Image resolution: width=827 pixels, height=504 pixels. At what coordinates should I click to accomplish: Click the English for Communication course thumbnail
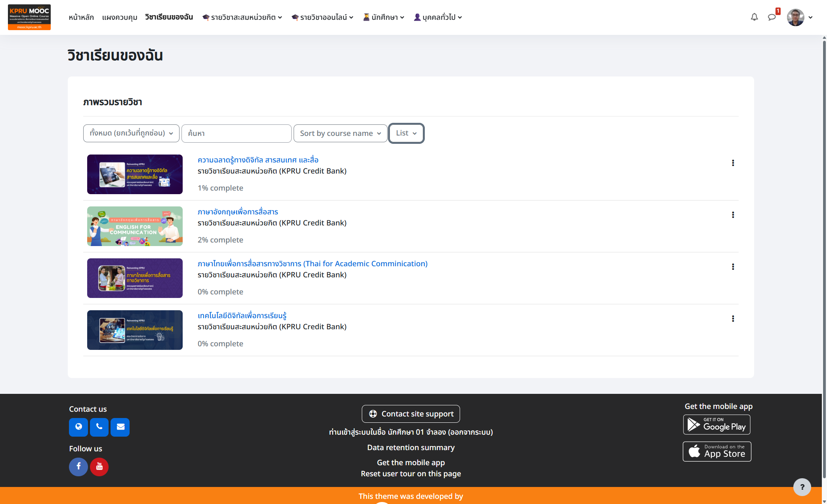coord(135,226)
